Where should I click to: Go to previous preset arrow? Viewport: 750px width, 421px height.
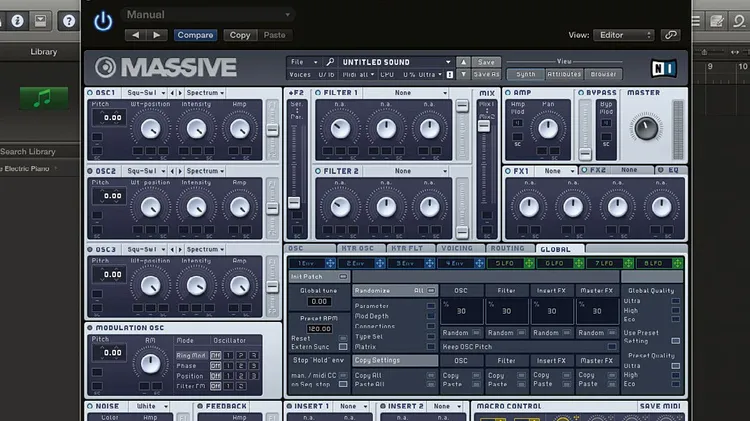pos(135,35)
